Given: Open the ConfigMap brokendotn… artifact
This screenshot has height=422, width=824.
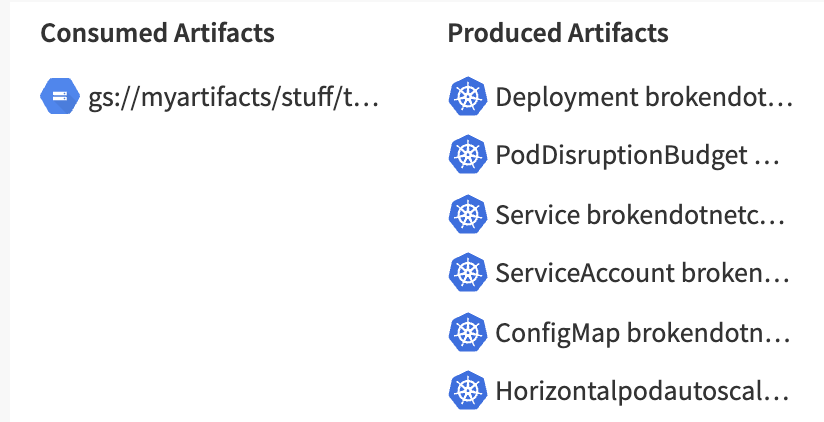Looking at the screenshot, I should pyautogui.click(x=643, y=333).
